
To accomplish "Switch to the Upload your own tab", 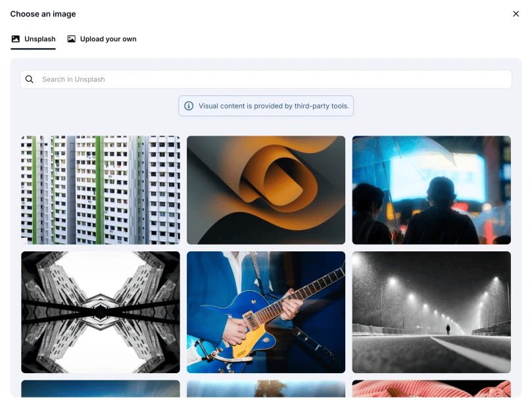I will click(107, 39).
